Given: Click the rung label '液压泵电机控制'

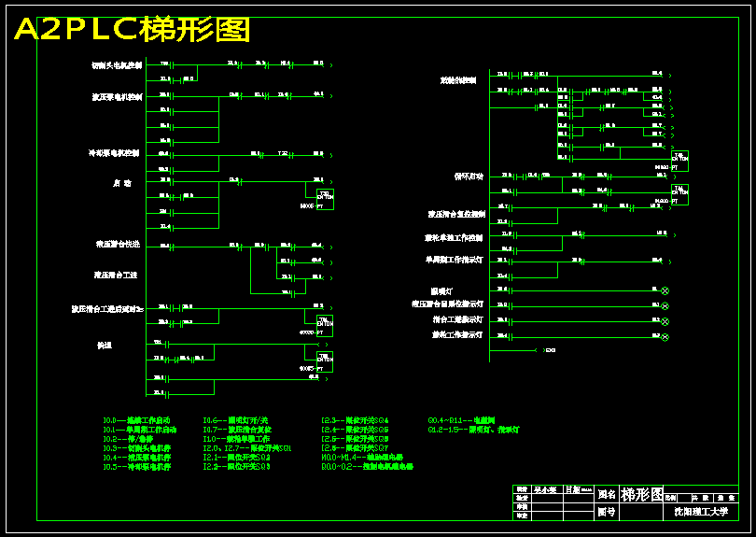Looking at the screenshot, I should tap(118, 97).
